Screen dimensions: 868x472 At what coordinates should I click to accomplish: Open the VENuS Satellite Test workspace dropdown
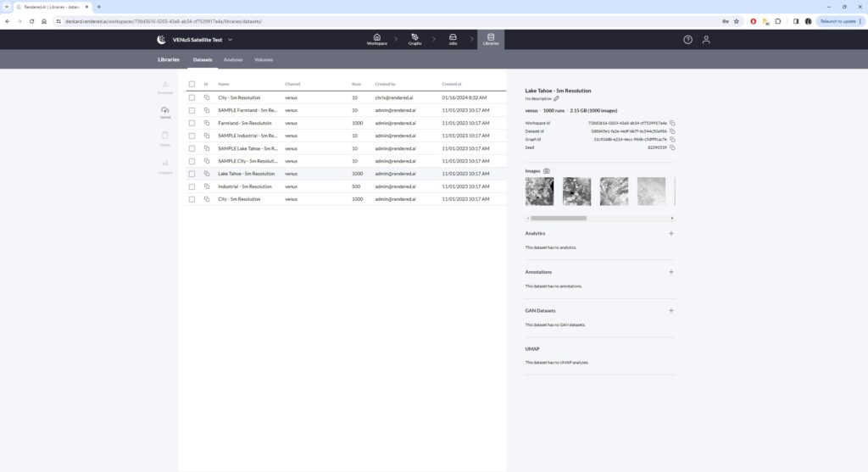pyautogui.click(x=230, y=40)
